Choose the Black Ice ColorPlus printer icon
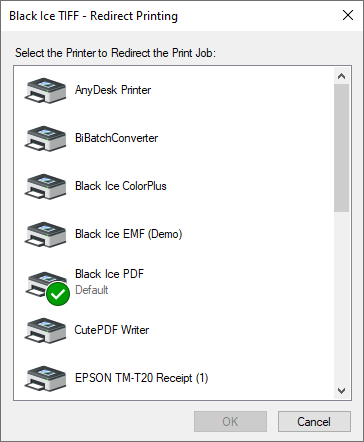Viewport: 364px width, 442px height. pyautogui.click(x=45, y=186)
